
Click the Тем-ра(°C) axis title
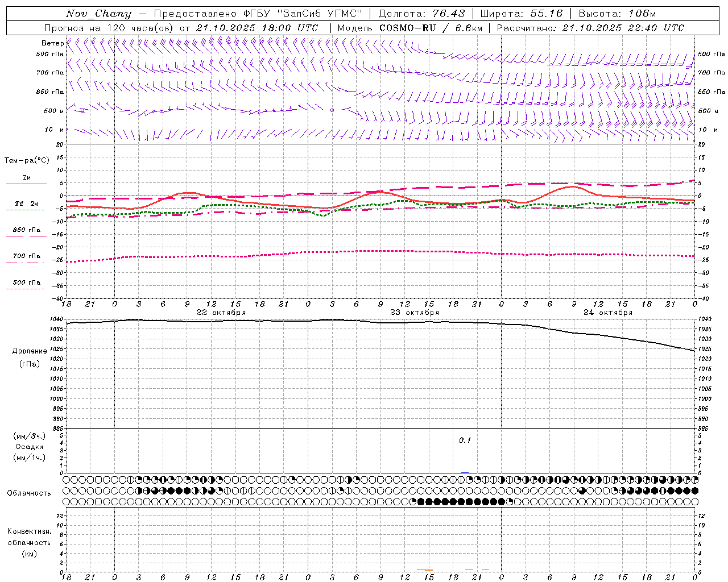tap(27, 161)
